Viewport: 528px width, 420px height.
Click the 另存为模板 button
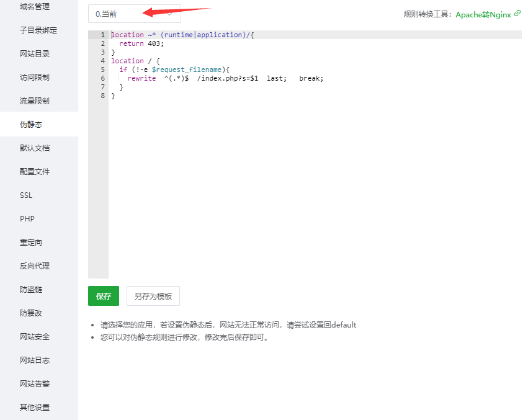153,296
